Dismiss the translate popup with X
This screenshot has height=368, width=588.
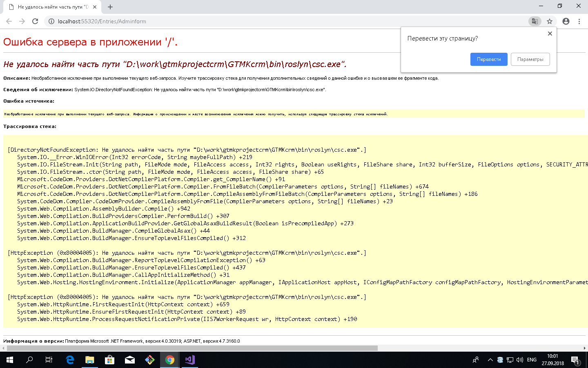[x=550, y=34]
